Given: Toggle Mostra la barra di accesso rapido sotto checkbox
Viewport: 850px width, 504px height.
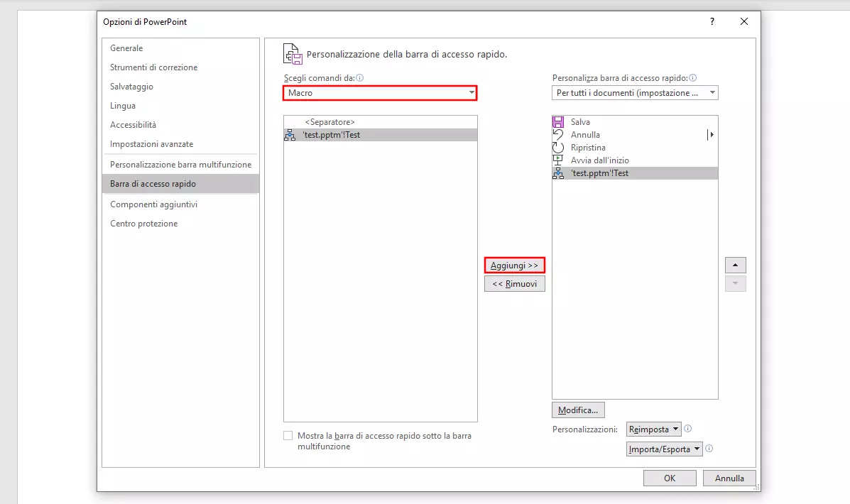Looking at the screenshot, I should [x=288, y=436].
